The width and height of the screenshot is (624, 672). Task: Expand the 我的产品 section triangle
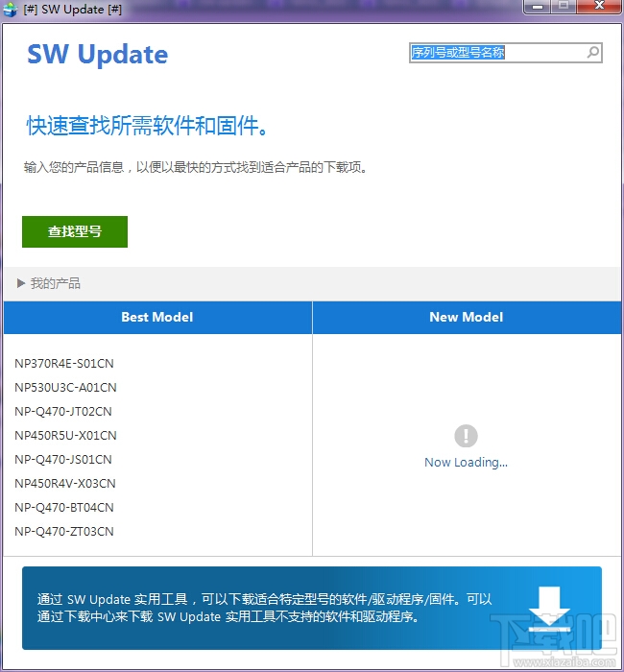pos(20,283)
